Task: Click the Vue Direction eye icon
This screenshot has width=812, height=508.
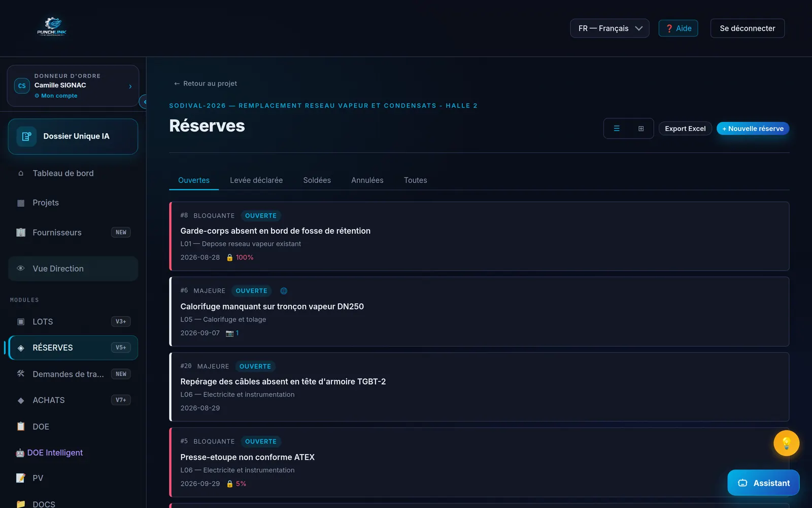Action: tap(21, 268)
